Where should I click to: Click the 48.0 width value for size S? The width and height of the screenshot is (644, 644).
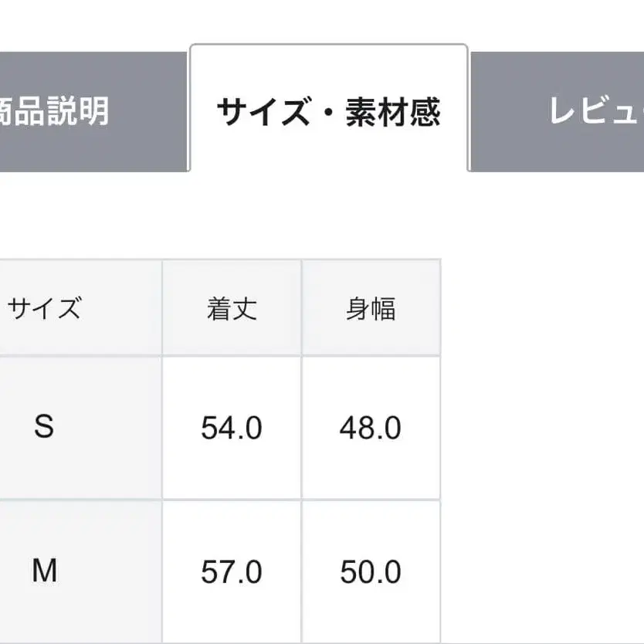[x=372, y=427]
